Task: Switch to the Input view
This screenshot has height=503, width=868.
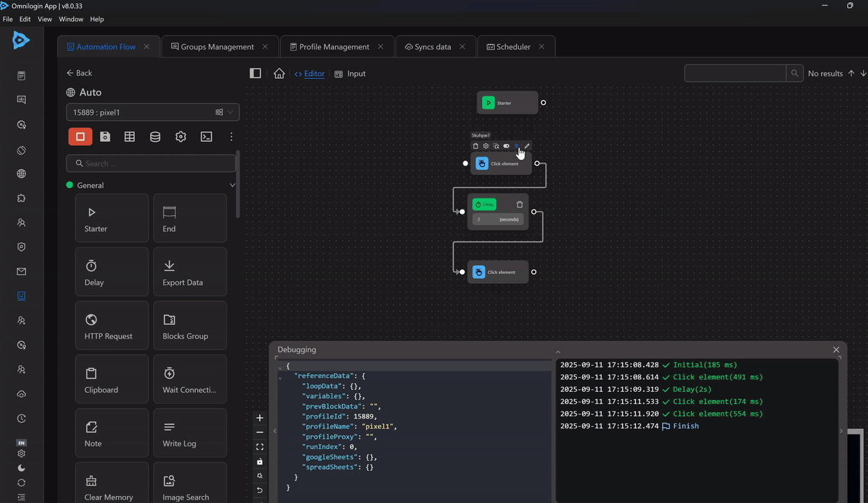Action: point(350,73)
